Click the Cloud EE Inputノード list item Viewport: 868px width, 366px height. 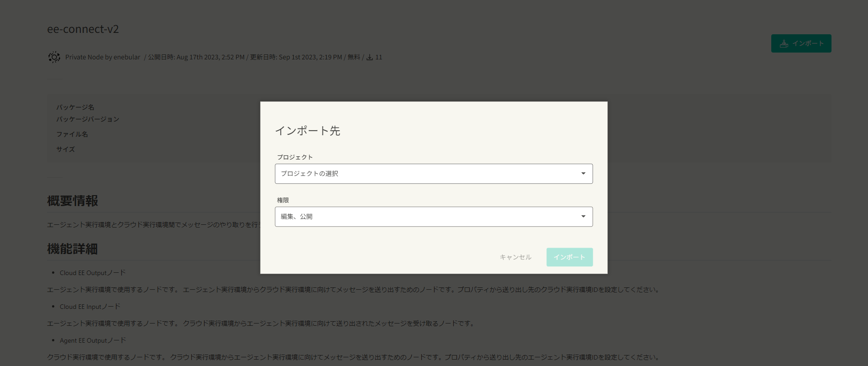90,307
